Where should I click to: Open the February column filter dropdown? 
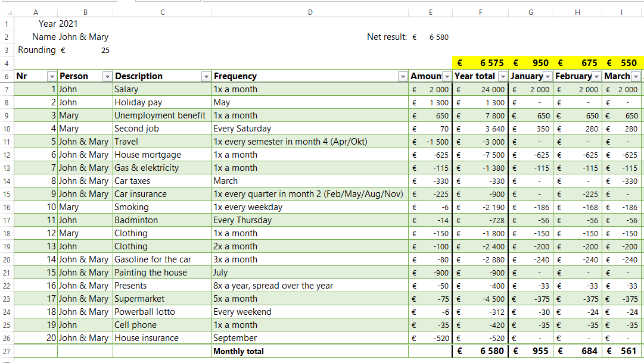tap(597, 77)
